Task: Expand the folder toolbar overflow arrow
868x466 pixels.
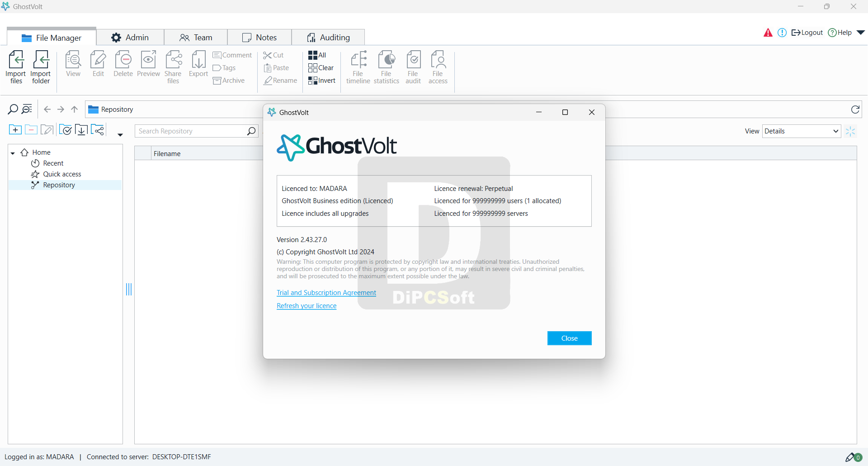Action: (x=120, y=135)
